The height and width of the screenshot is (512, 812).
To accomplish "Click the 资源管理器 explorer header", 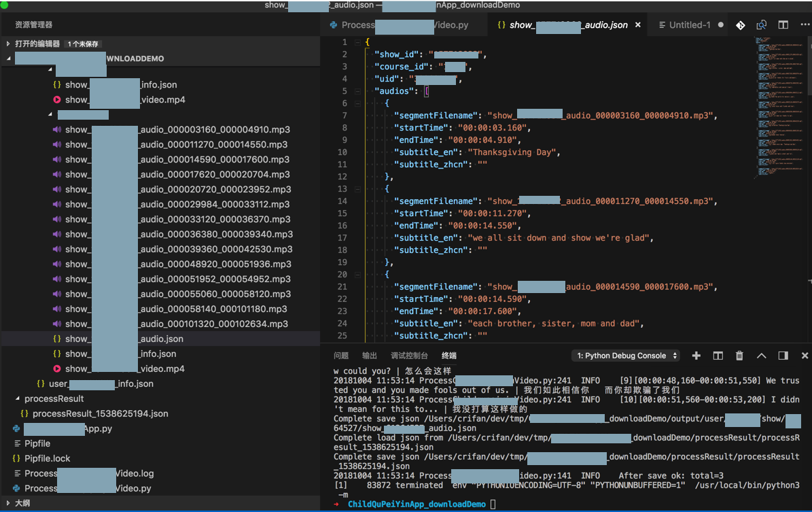I will tap(34, 24).
